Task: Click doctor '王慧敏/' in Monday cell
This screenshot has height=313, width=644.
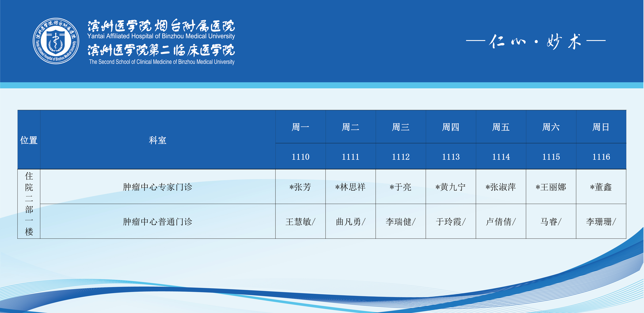Action: 300,222
